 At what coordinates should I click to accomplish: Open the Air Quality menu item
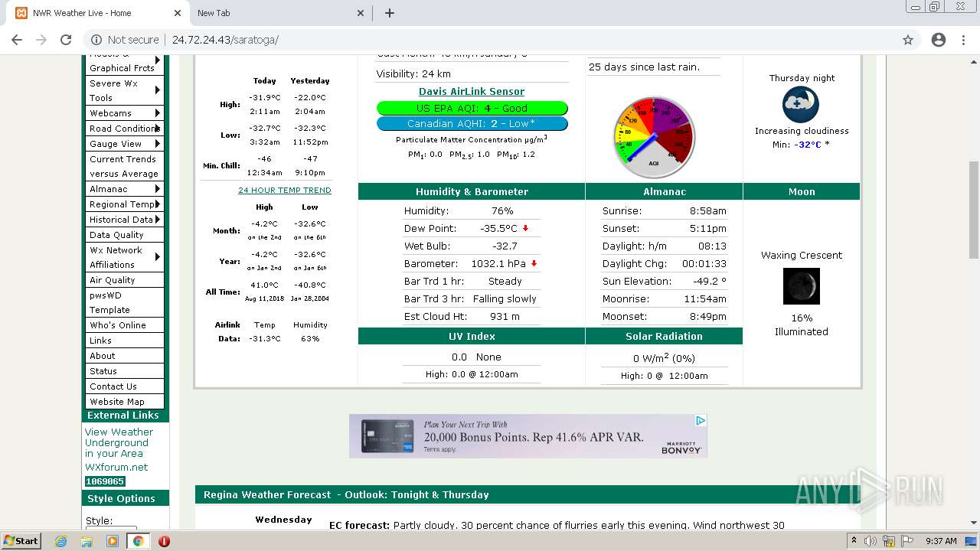[x=124, y=280]
